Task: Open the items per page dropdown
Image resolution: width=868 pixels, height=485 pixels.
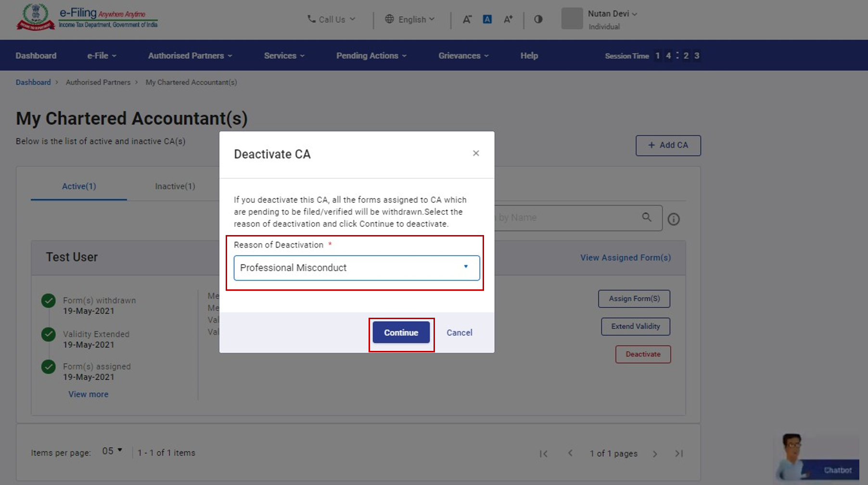Action: coord(112,451)
